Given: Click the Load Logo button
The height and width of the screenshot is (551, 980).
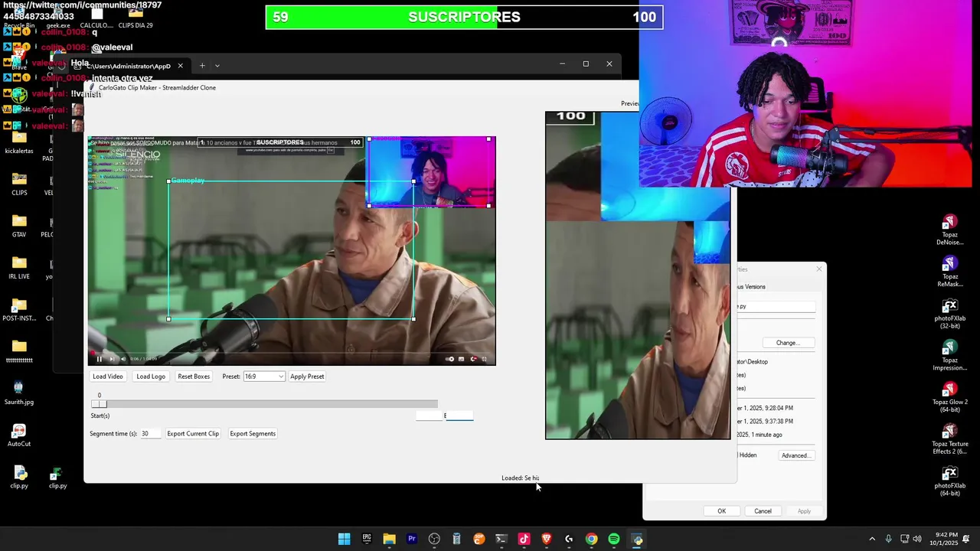Looking at the screenshot, I should 151,377.
